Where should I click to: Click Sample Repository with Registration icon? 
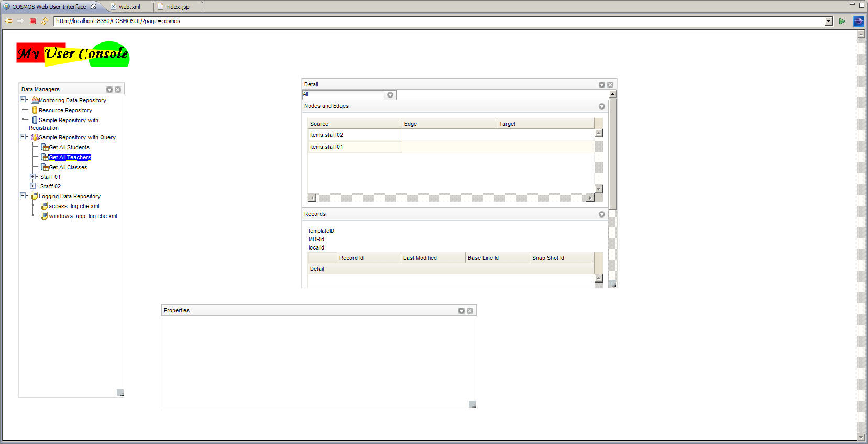point(35,120)
